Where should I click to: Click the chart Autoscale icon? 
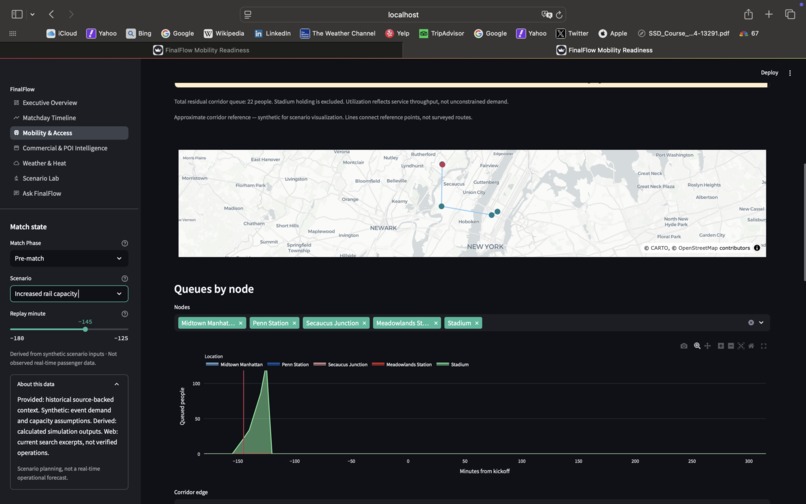tap(741, 346)
